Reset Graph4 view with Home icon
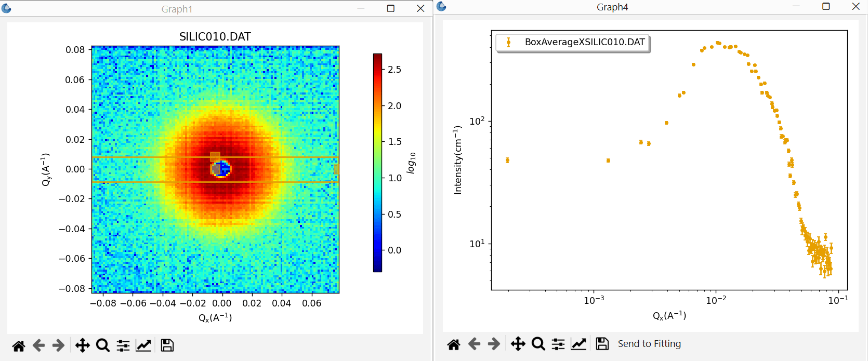Screen dimensions: 868x361 (x=454, y=344)
